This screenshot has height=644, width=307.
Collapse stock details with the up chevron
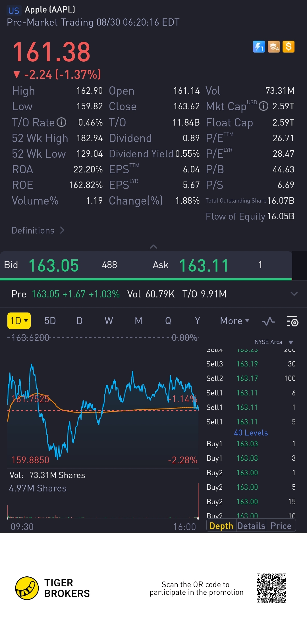click(153, 247)
